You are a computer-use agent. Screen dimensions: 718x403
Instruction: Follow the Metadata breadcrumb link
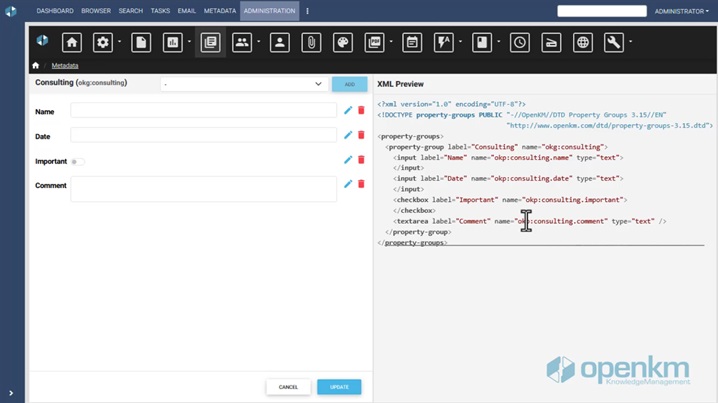65,65
